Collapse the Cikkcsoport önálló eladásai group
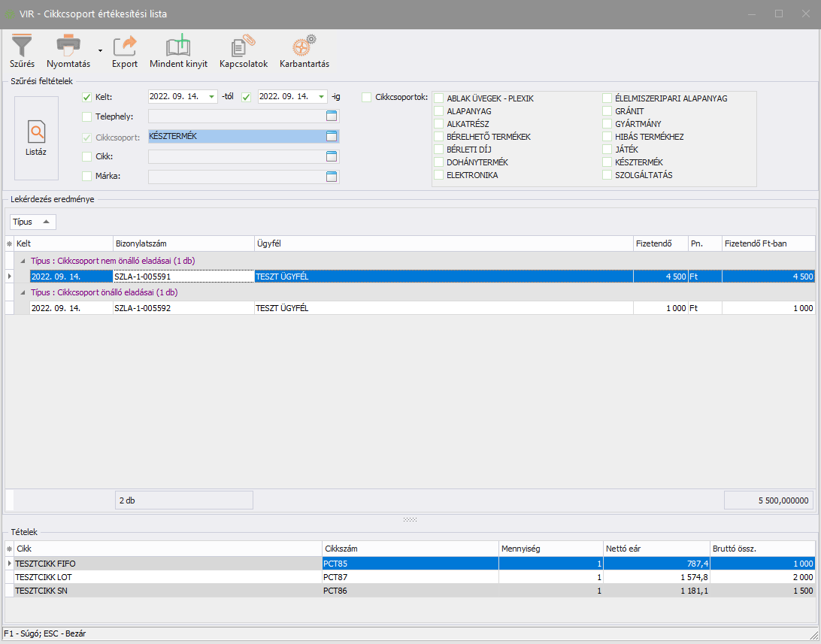The height and width of the screenshot is (644, 821). [22, 292]
